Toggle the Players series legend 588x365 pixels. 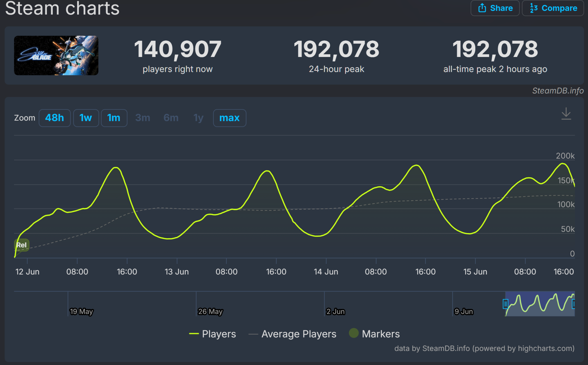click(219, 334)
